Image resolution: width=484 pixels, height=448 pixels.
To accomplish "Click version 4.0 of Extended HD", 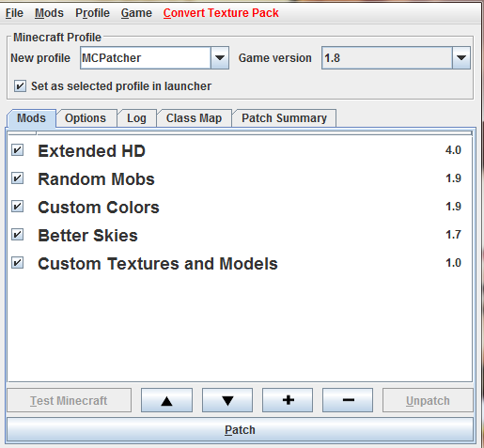I will pyautogui.click(x=453, y=150).
